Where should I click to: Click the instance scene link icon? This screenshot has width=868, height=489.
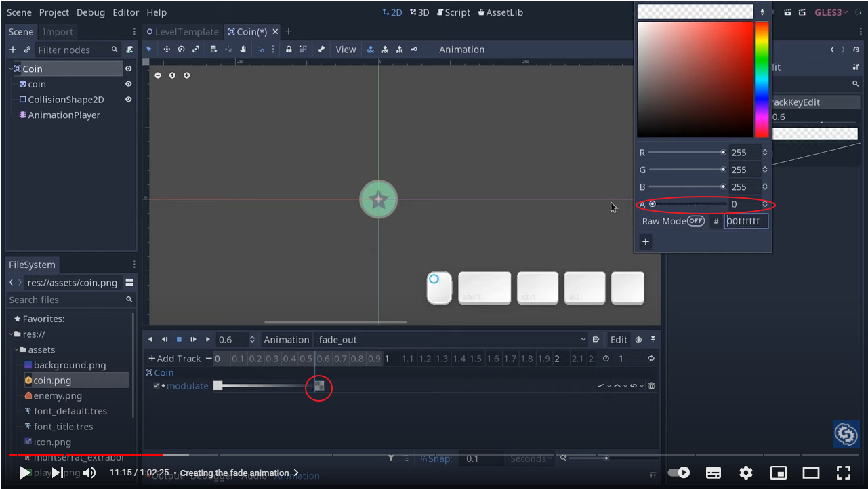[x=27, y=50]
